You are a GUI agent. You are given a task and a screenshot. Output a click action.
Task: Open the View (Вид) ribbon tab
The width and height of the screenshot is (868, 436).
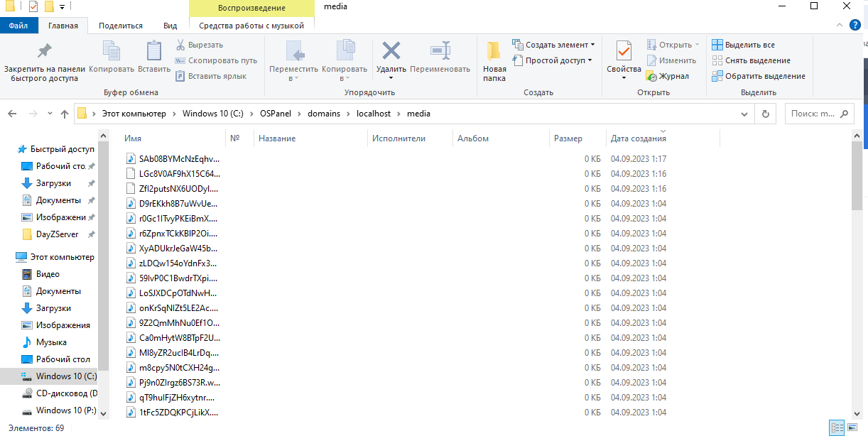pyautogui.click(x=170, y=26)
